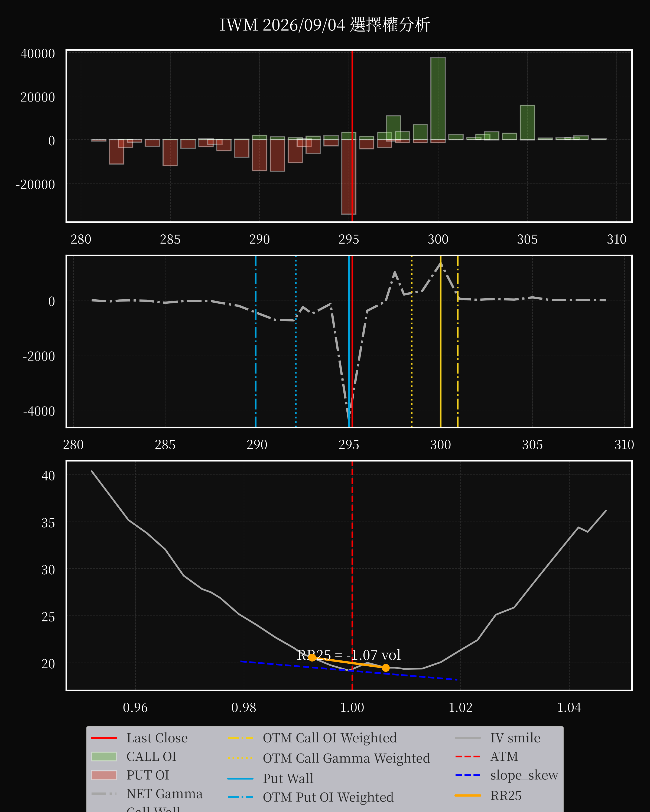The height and width of the screenshot is (812, 650).
Task: Click the yellow dotted vertical line in gamma chart
Action: pyautogui.click(x=411, y=341)
